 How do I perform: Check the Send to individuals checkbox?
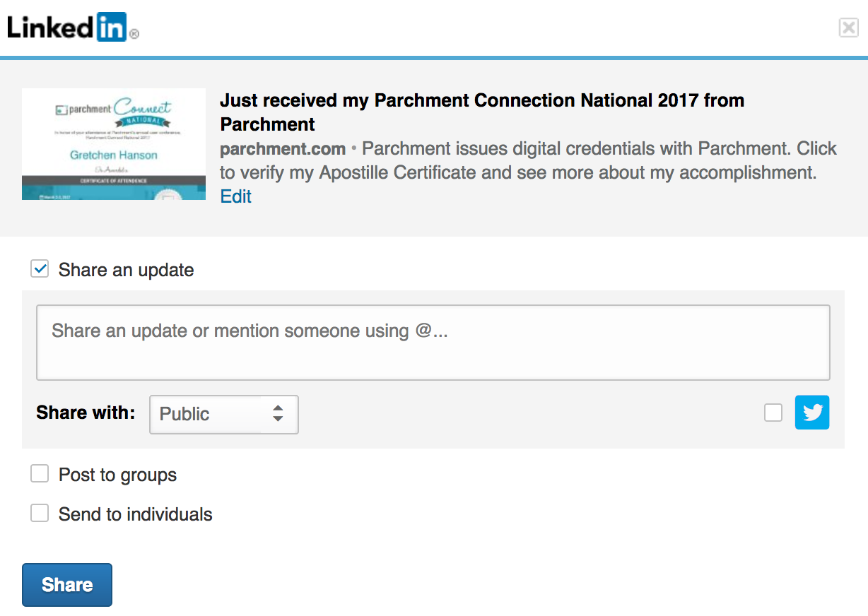pos(40,514)
